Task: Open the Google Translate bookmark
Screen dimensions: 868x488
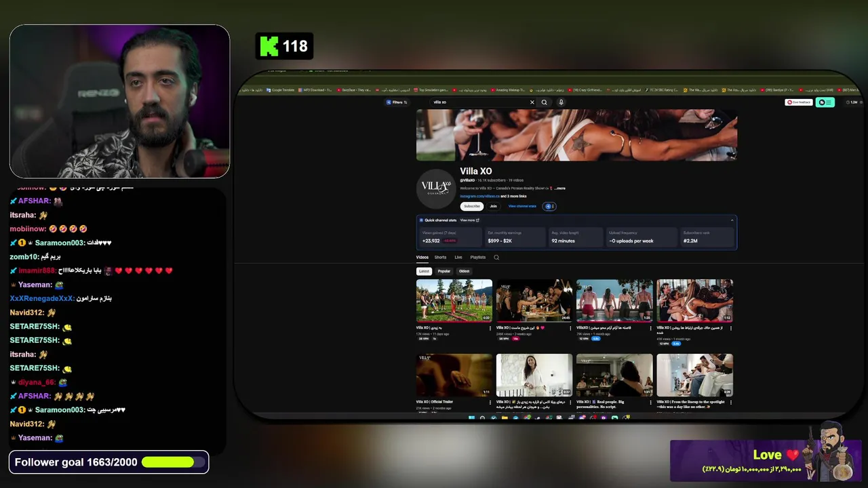Action: [x=281, y=90]
